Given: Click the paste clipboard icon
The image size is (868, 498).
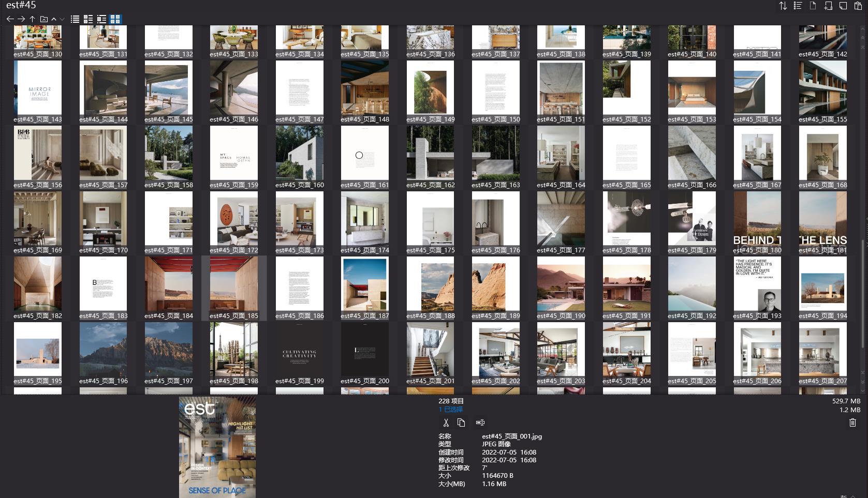Looking at the screenshot, I should (858, 6).
